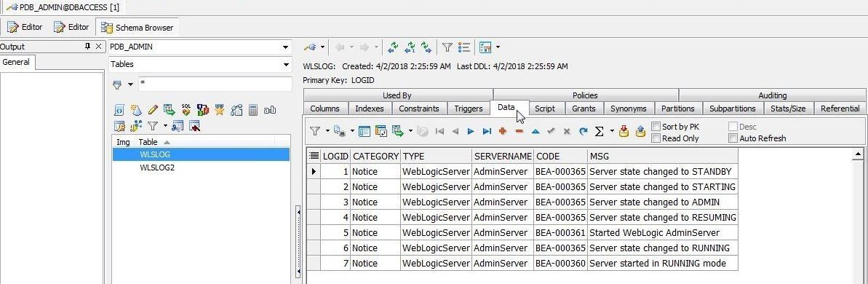The height and width of the screenshot is (284, 868).
Task: Click the rollback icon with the blue up arrow
Action: (640, 131)
